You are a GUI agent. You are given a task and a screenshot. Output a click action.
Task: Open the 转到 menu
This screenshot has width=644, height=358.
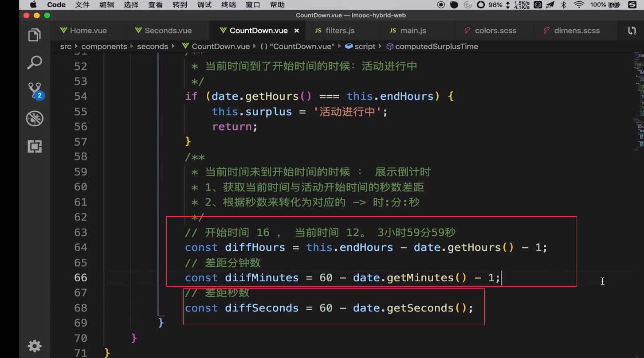click(x=180, y=5)
